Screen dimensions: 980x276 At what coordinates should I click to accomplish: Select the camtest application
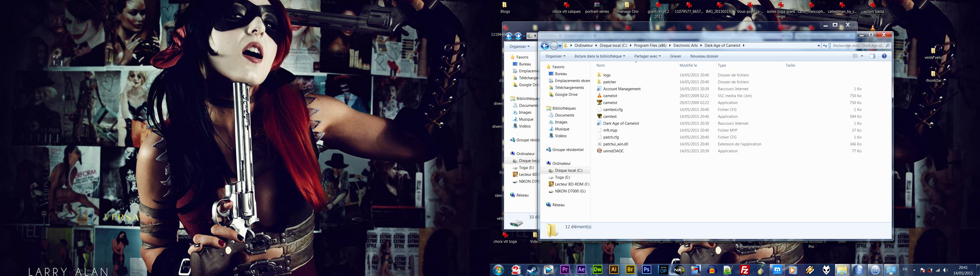(609, 116)
